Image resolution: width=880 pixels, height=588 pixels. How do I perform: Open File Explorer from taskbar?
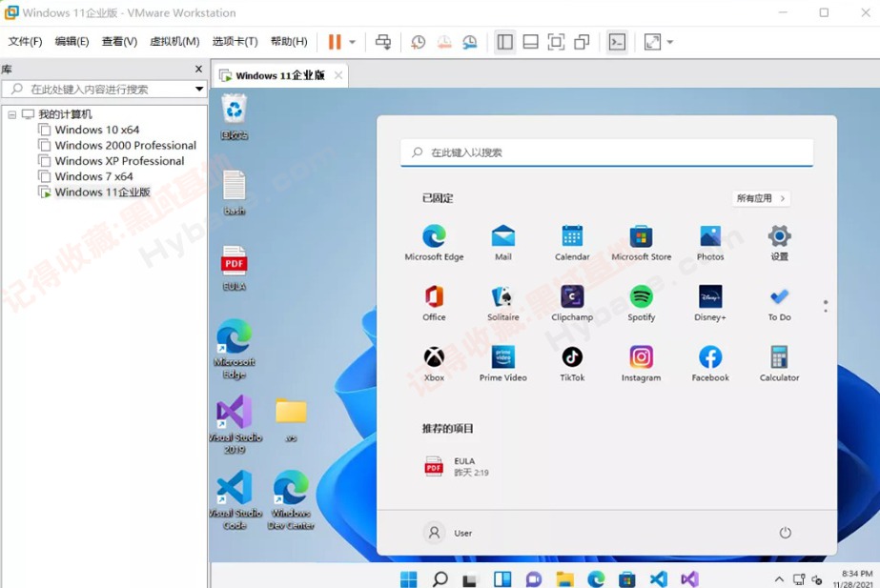(x=565, y=578)
